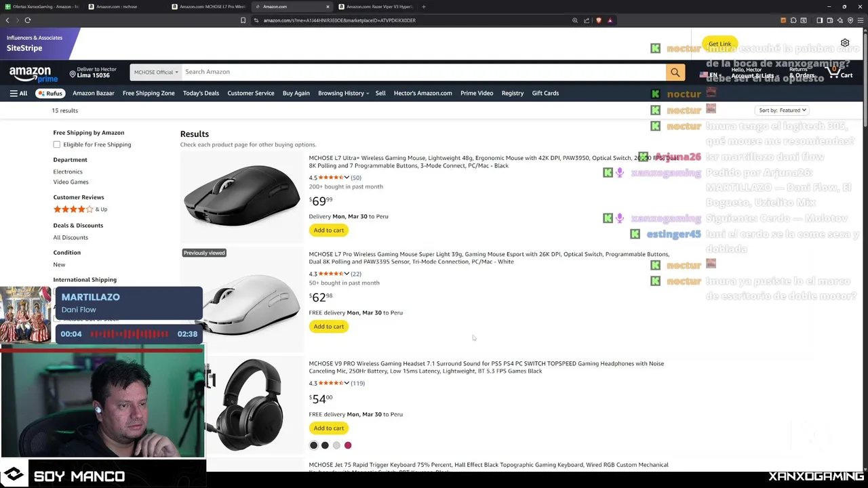Reload the page with browser refresh icon
Viewport: 868px width, 488px height.
[27, 20]
